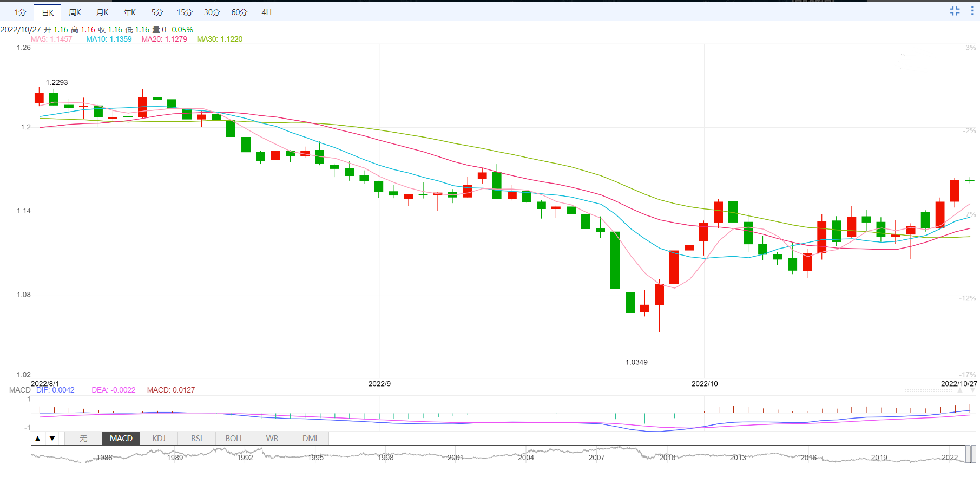Image resolution: width=980 pixels, height=477 pixels.
Task: Click the MACD: 0.0127 value label
Action: tap(171, 390)
